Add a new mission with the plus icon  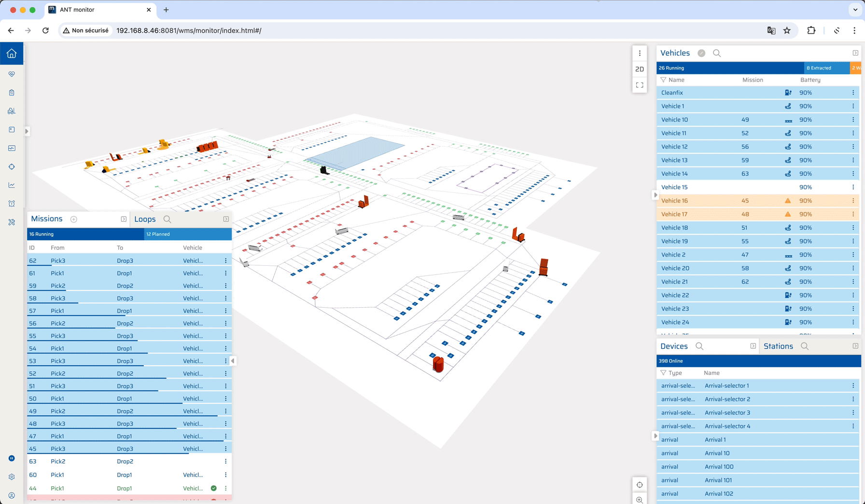coord(74,219)
